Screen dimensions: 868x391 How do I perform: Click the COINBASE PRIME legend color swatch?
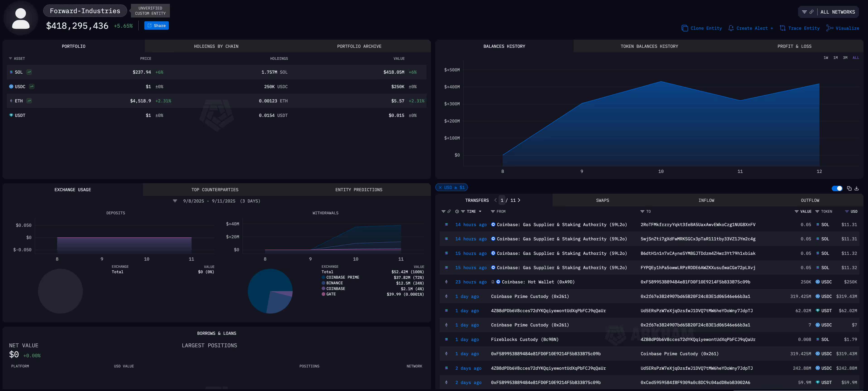323,277
